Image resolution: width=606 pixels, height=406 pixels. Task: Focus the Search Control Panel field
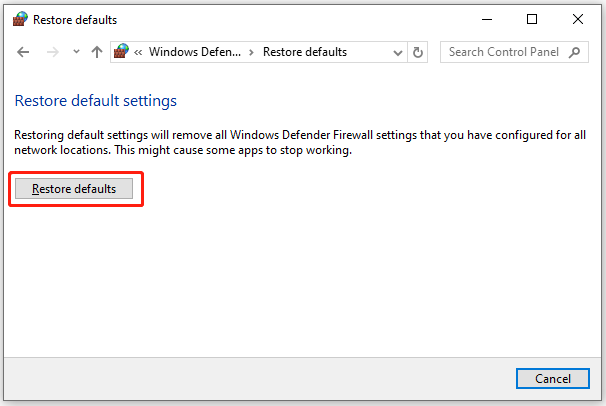point(514,52)
